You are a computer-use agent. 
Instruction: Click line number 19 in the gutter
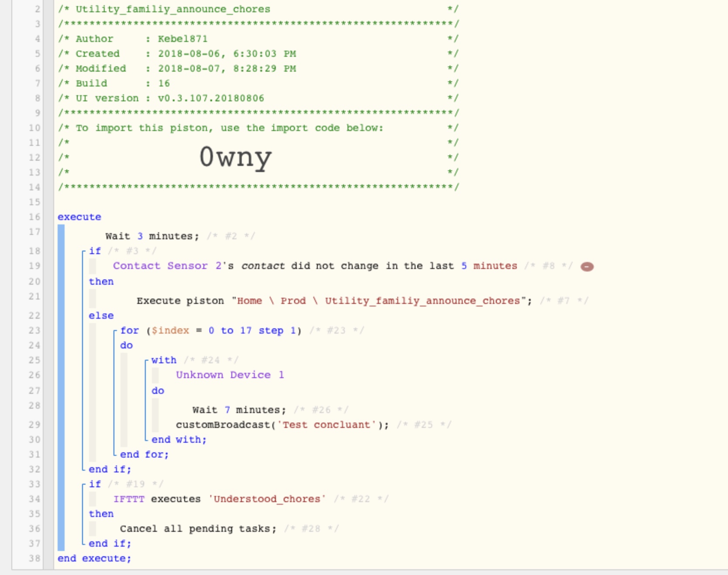(34, 266)
